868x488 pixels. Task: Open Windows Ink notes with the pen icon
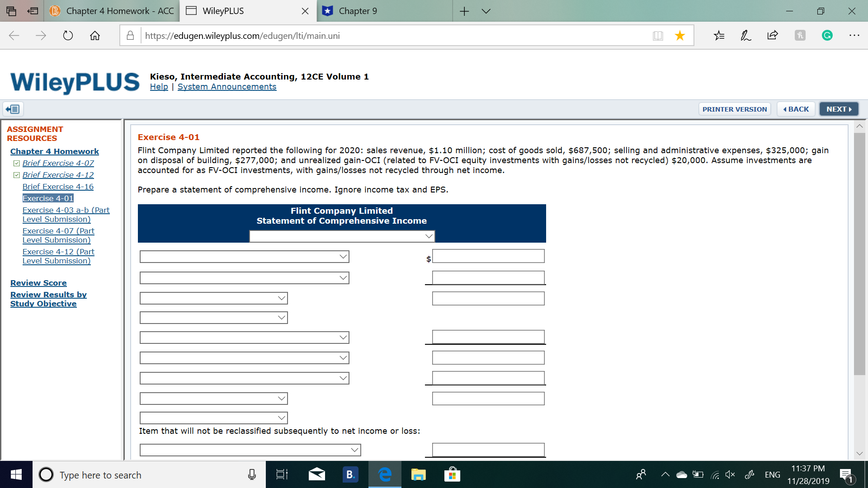745,35
